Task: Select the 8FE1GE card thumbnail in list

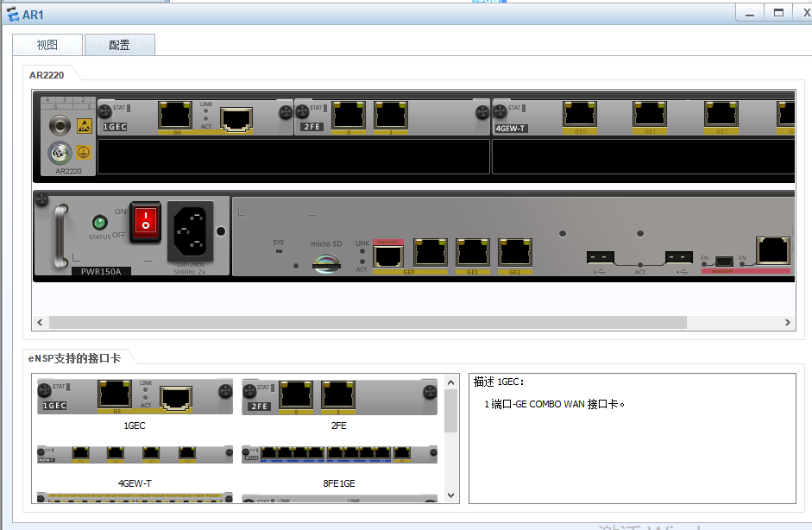Action: coord(339,454)
